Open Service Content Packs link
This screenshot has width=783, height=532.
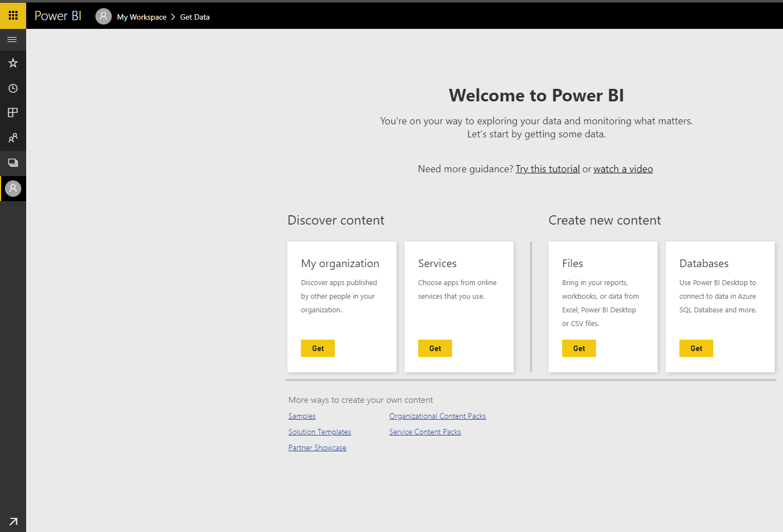point(425,432)
